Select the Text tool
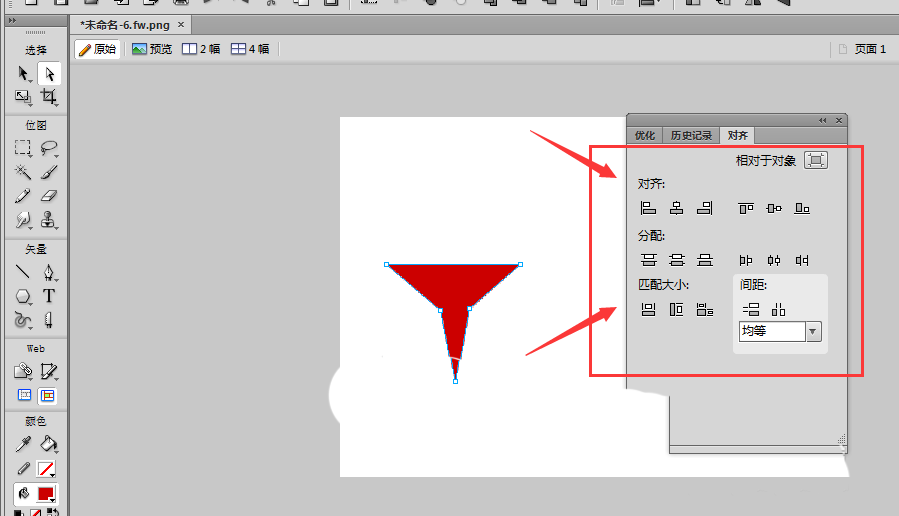 pos(48,296)
